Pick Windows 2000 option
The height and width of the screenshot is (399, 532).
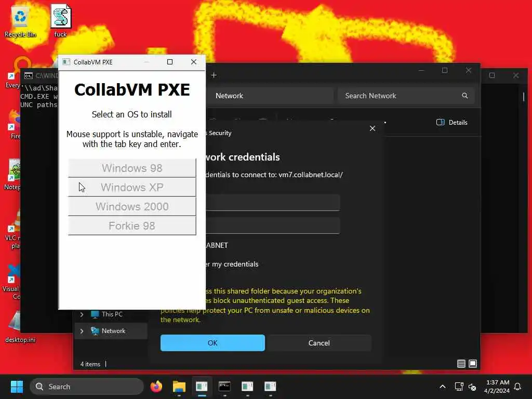tap(132, 207)
